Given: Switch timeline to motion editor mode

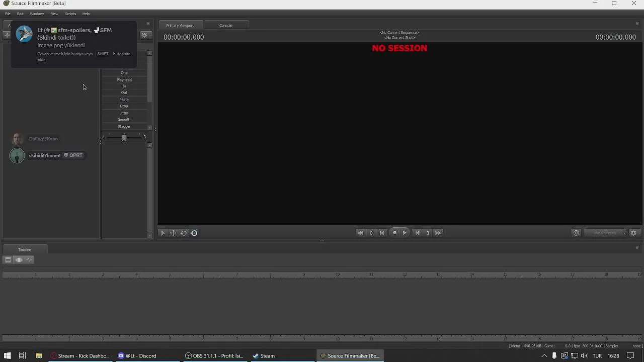Looking at the screenshot, I should [x=19, y=260].
